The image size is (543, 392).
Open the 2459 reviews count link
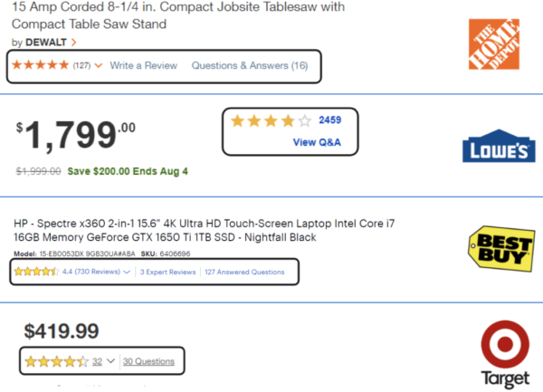(330, 120)
